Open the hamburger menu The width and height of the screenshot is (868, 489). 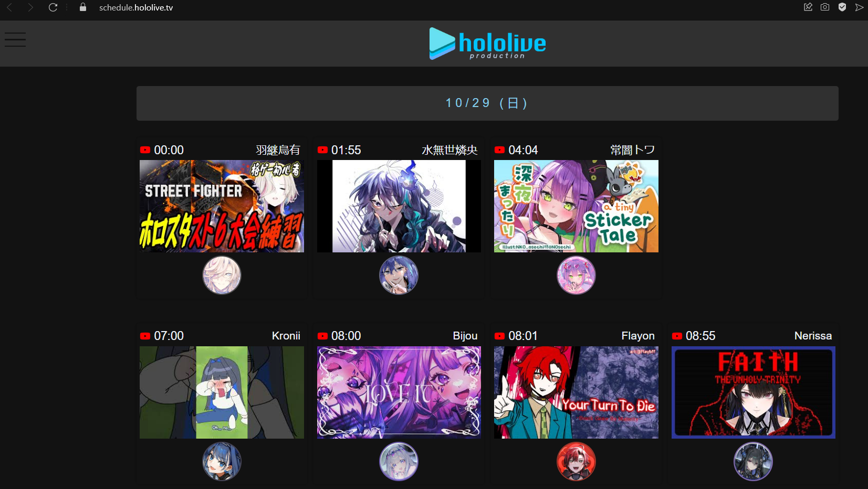coord(15,40)
